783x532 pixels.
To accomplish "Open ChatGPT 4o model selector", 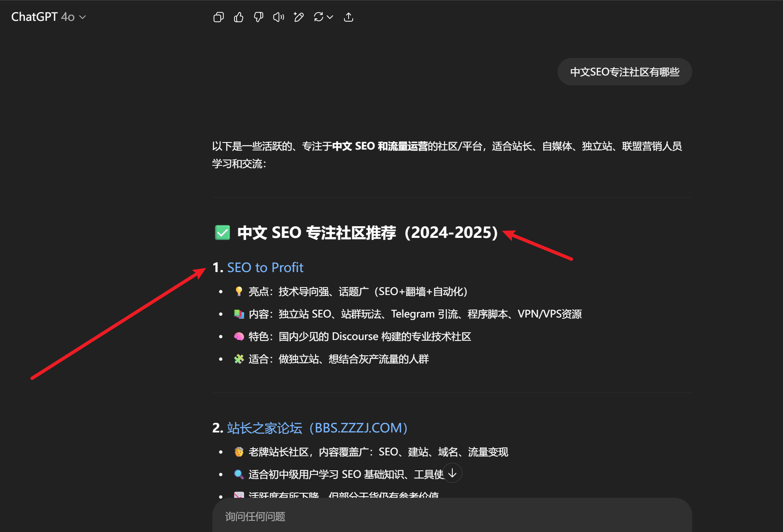I will [48, 17].
